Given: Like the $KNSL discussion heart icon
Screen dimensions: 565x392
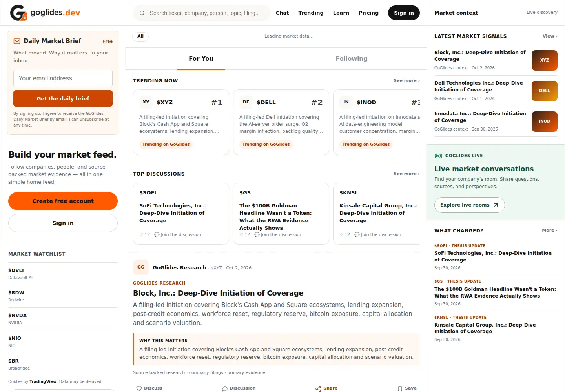Looking at the screenshot, I should click(341, 234).
